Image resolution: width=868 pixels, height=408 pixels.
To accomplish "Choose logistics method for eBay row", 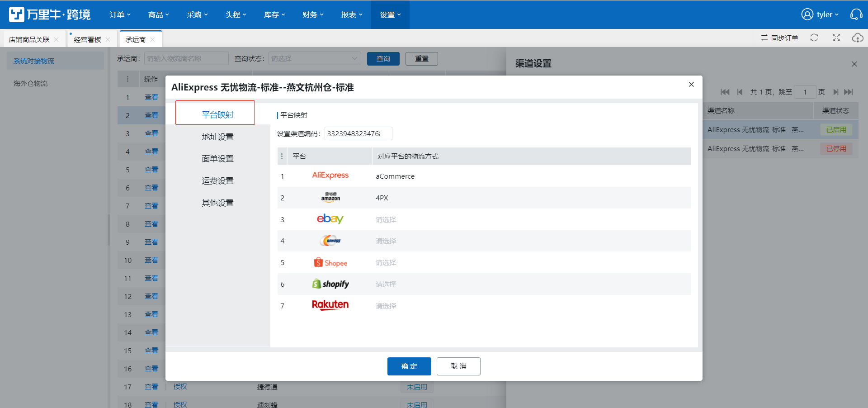I will 386,219.
